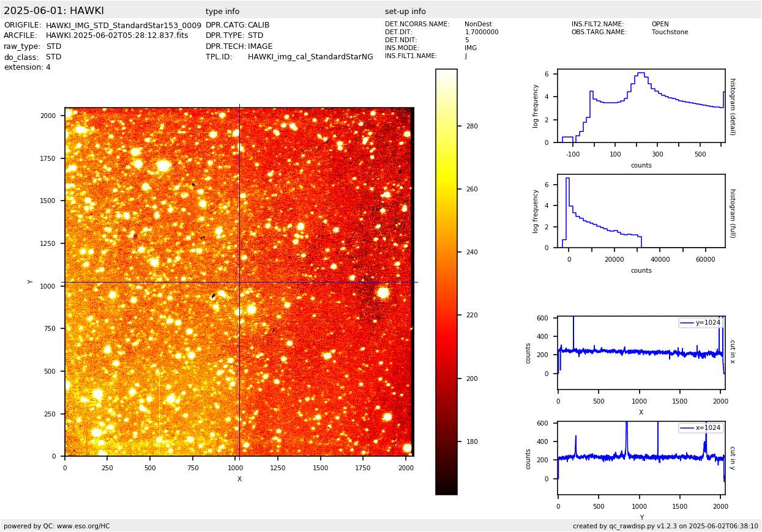This screenshot has width=762, height=532.
Task: Click the histogram (detail) plot
Action: [x=641, y=106]
